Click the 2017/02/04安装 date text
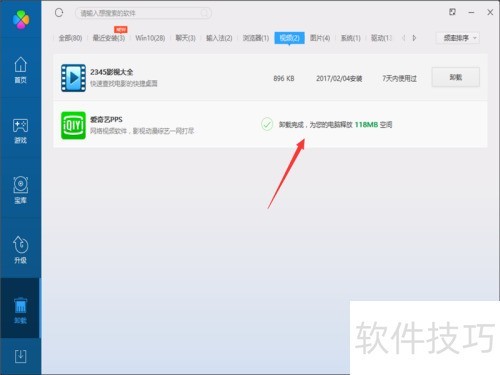The image size is (500, 375). pyautogui.click(x=339, y=79)
